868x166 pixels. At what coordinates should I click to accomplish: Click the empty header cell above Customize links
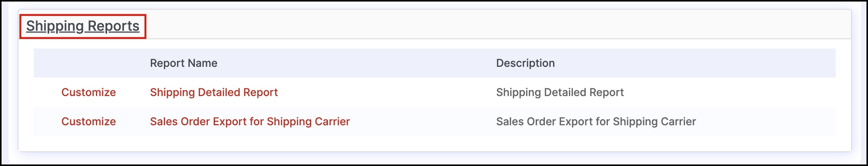click(89, 63)
